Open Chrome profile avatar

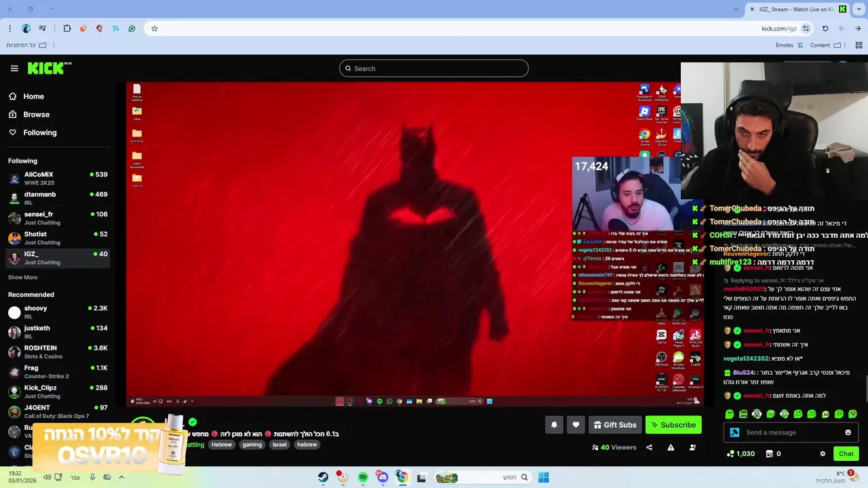click(x=26, y=28)
